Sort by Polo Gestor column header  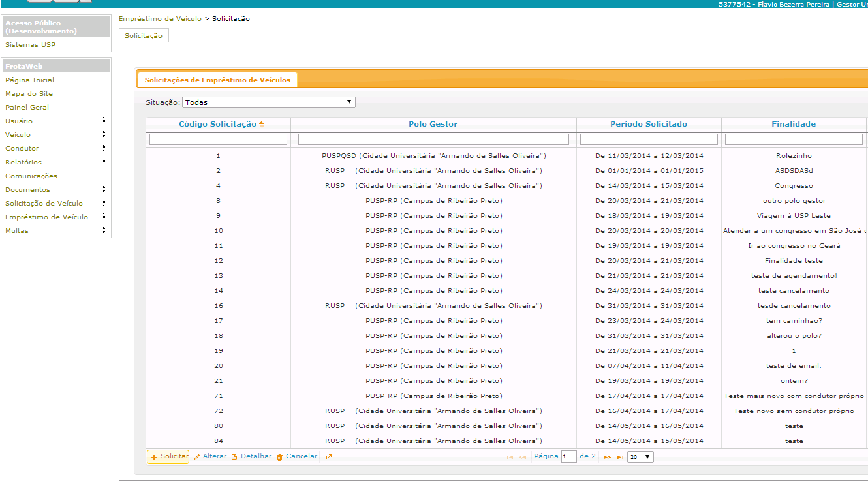click(x=433, y=124)
